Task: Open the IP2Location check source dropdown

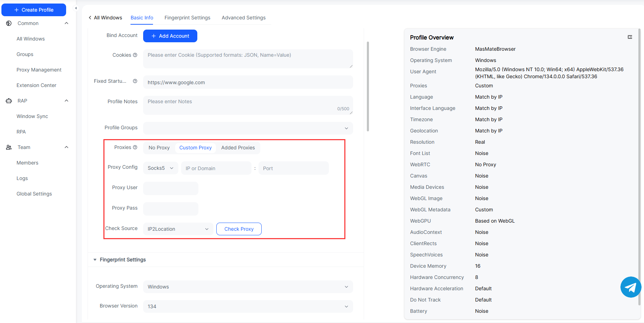Action: [178, 229]
